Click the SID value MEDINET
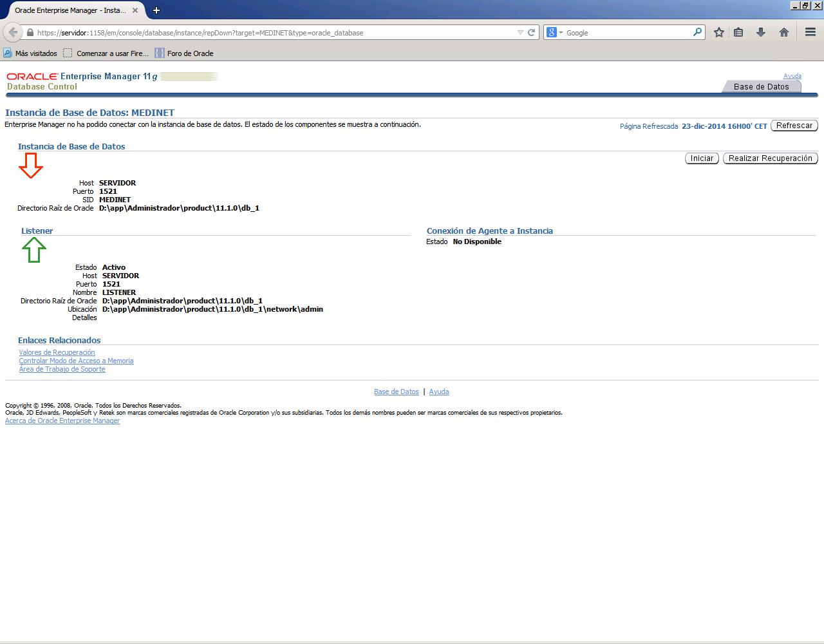The height and width of the screenshot is (644, 824). [115, 200]
